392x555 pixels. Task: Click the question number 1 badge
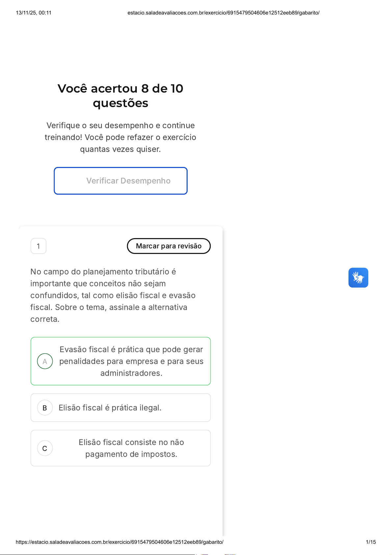[x=39, y=246]
